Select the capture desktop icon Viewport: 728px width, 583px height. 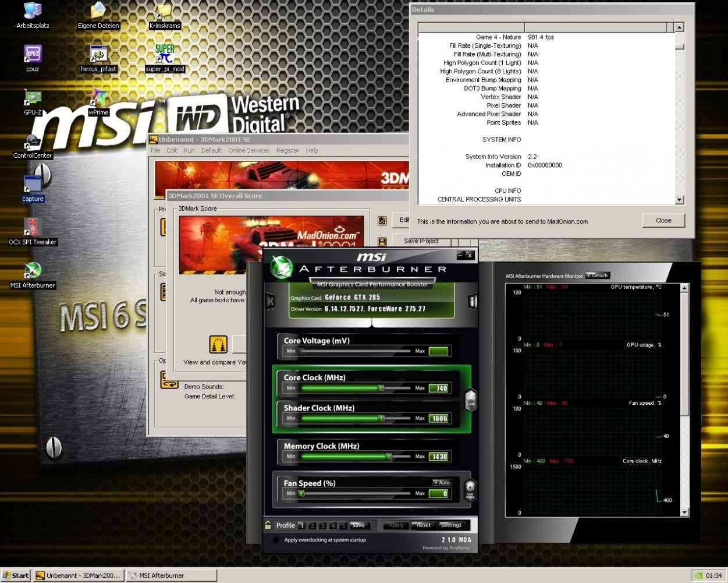click(x=33, y=184)
